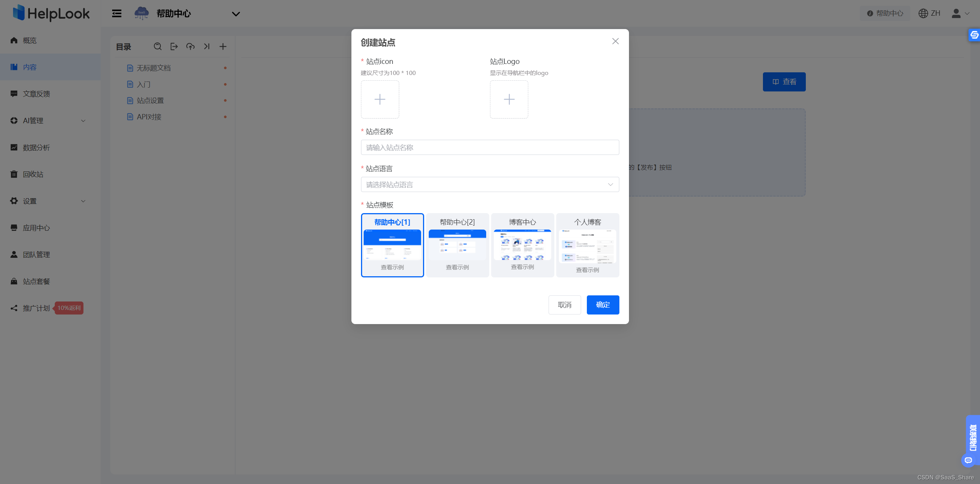Select the 个人博客 template thumbnail
This screenshot has width=980, height=484.
pyautogui.click(x=587, y=246)
